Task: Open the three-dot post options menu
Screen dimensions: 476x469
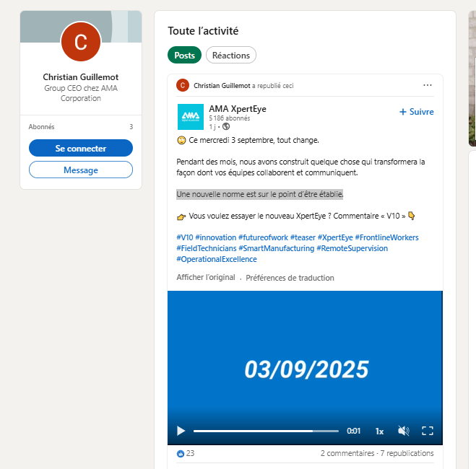Action: click(x=428, y=85)
